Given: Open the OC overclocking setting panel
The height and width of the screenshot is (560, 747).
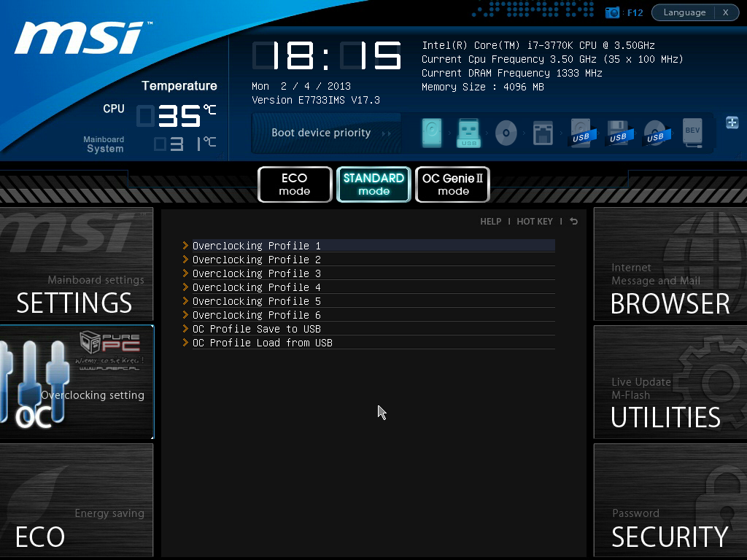Looking at the screenshot, I should tap(77, 382).
